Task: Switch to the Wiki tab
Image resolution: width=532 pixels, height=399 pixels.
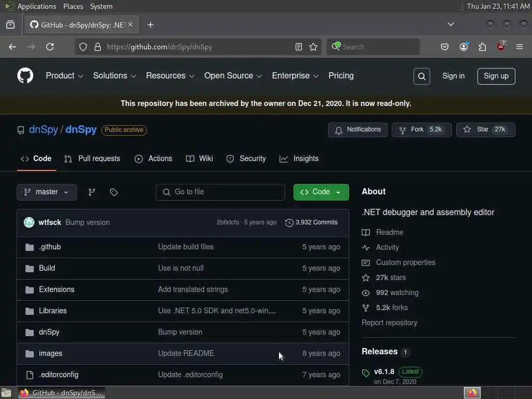Action: [x=199, y=159]
